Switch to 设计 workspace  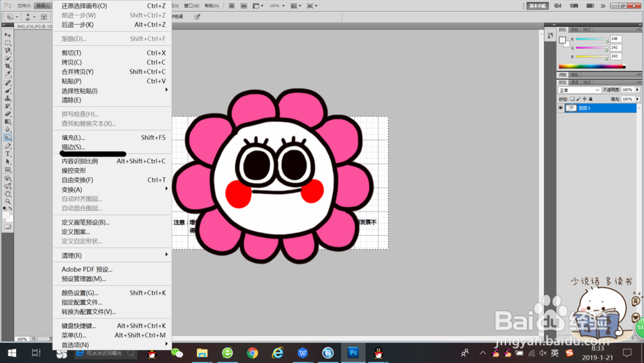(558, 6)
